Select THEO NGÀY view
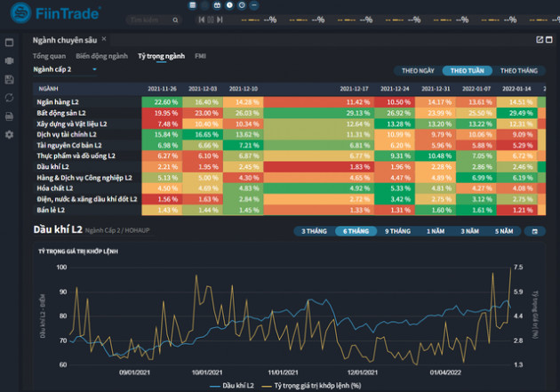This screenshot has height=392, width=560. [418, 71]
